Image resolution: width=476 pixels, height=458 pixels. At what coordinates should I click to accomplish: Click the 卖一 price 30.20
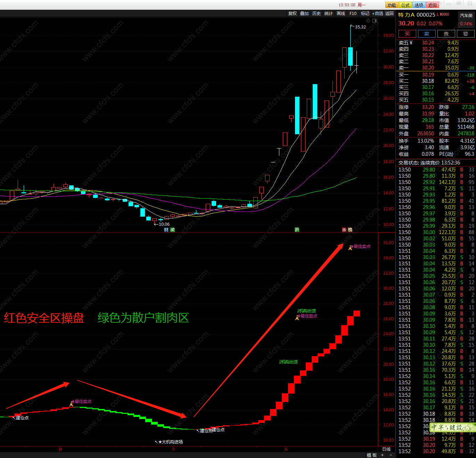pyautogui.click(x=428, y=68)
